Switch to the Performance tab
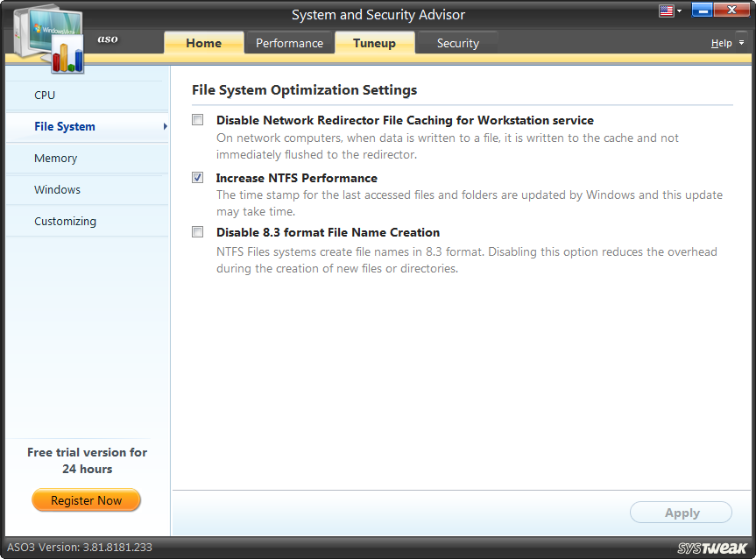 pyautogui.click(x=289, y=42)
